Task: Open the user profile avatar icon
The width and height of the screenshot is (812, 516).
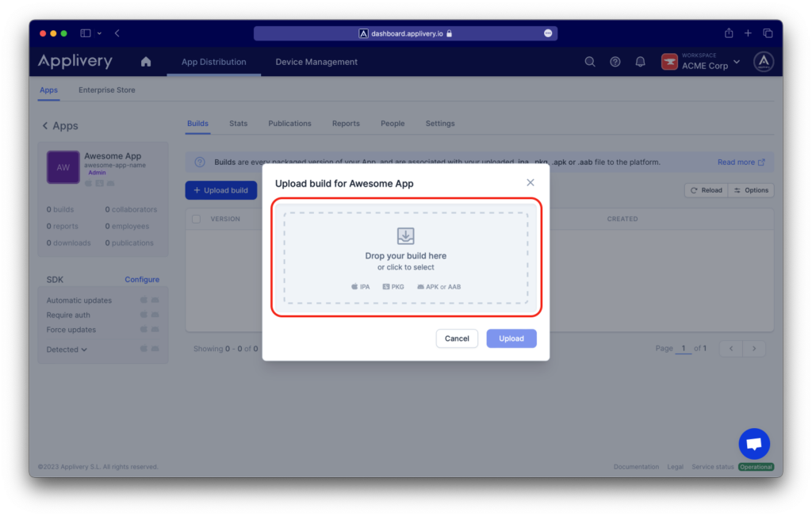Action: 764,62
